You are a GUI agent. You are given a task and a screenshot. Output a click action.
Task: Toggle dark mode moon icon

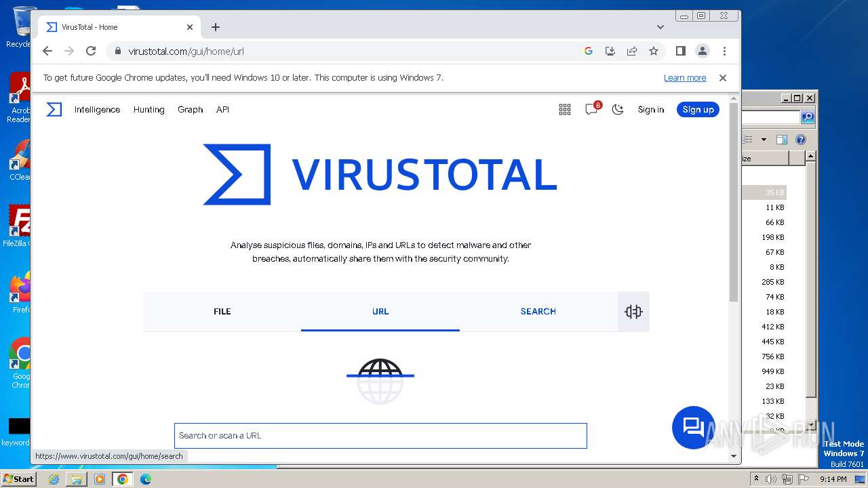pos(617,109)
